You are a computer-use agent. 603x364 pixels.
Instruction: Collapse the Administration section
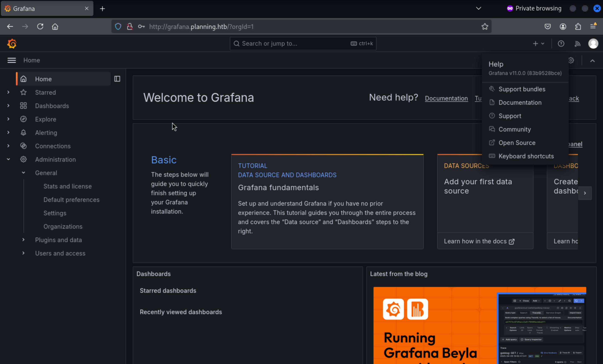[8, 159]
